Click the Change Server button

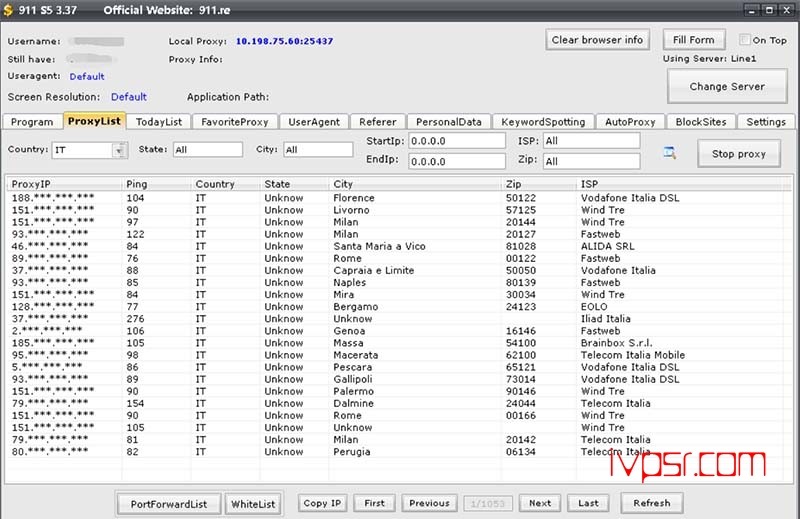727,87
